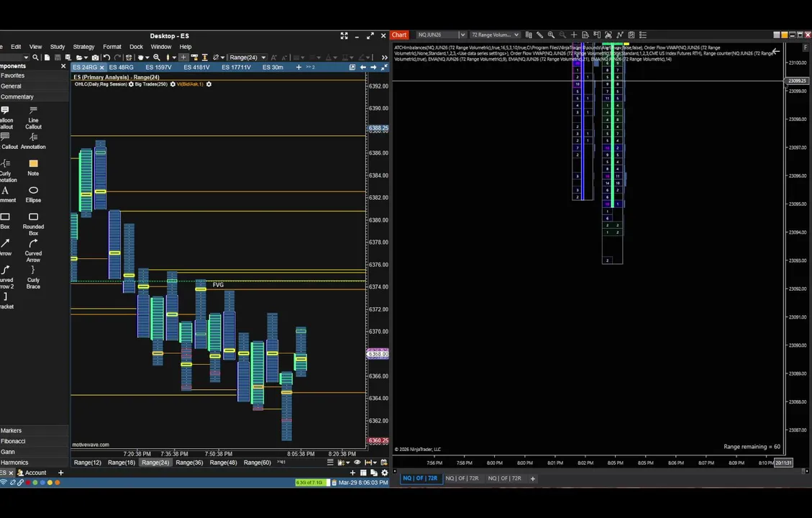Expand the Harmonics components section
The image size is (812, 518).
pyautogui.click(x=35, y=463)
